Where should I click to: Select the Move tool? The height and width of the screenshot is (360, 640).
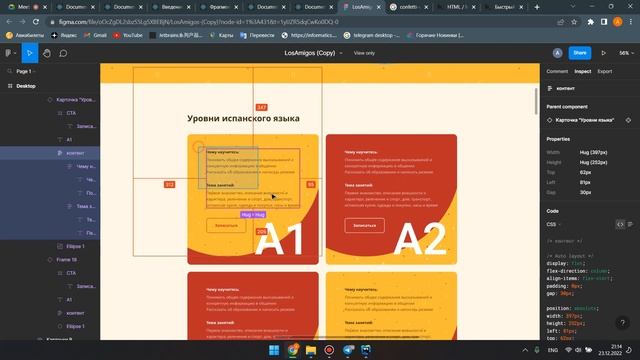(30, 53)
